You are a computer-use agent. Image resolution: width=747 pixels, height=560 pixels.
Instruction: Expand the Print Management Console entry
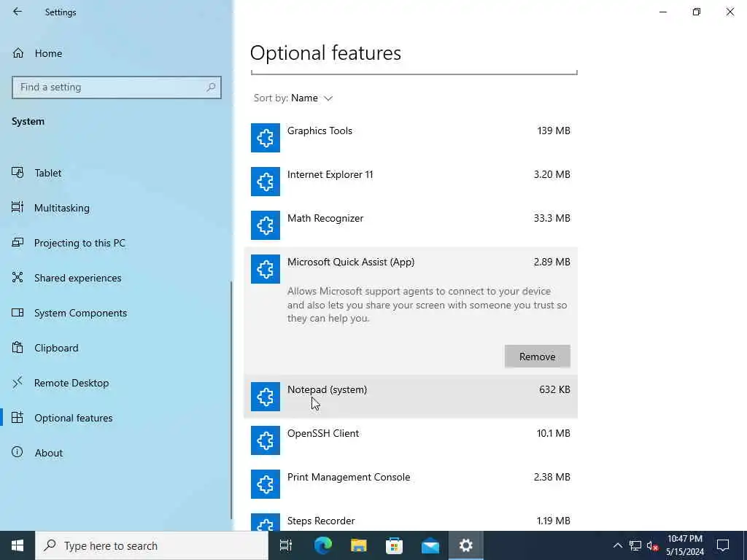[411, 484]
